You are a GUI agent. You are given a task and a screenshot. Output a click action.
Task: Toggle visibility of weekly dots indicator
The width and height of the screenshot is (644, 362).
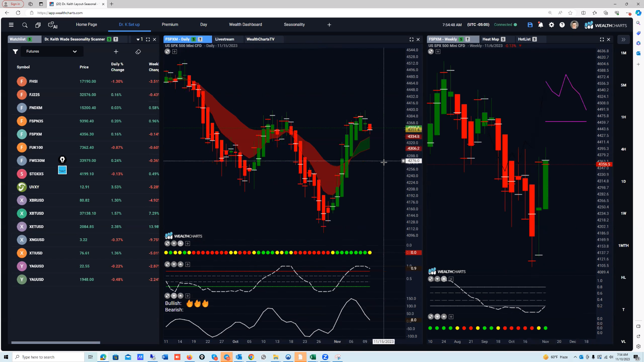point(431,317)
